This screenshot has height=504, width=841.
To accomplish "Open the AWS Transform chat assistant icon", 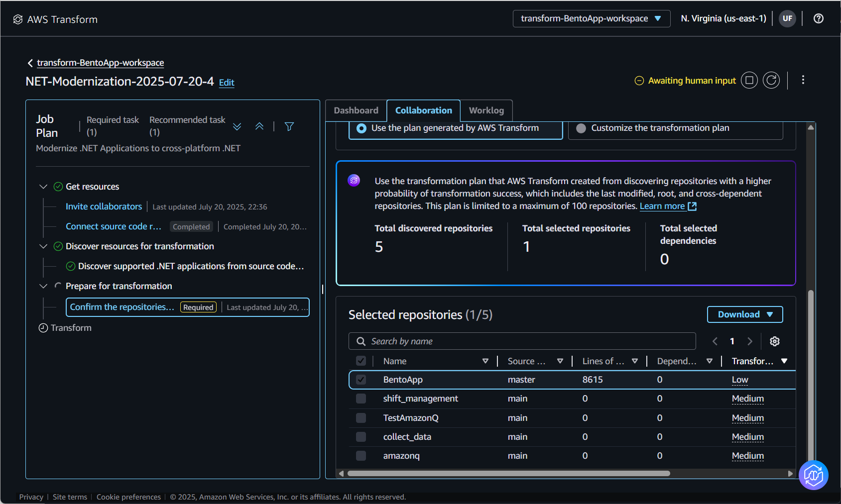I will click(814, 475).
